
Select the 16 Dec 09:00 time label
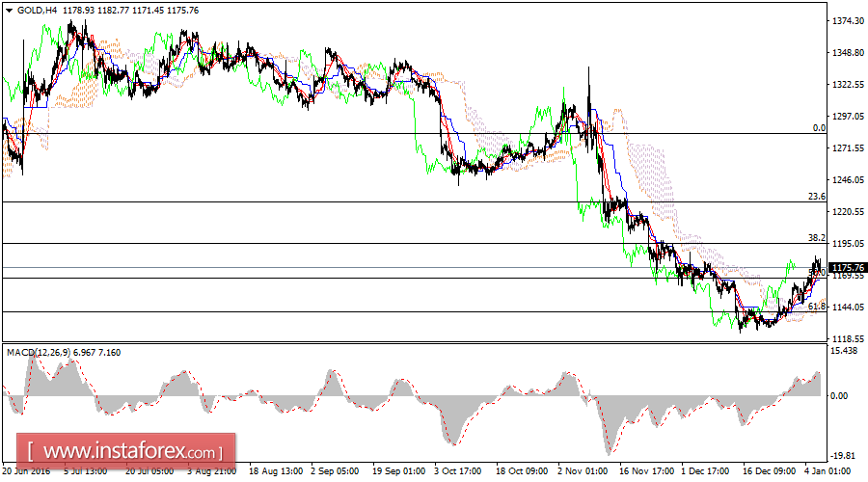click(x=770, y=471)
